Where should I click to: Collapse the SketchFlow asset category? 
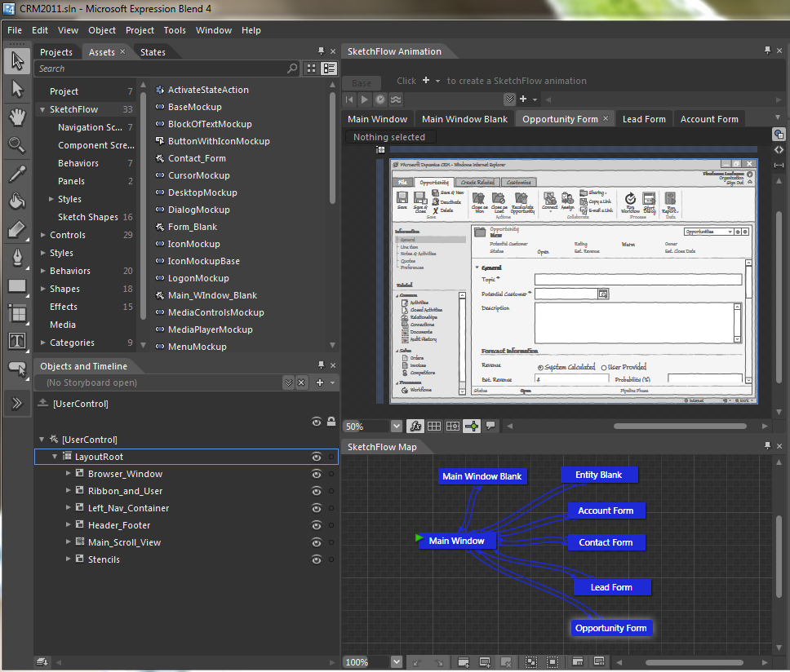click(x=42, y=109)
